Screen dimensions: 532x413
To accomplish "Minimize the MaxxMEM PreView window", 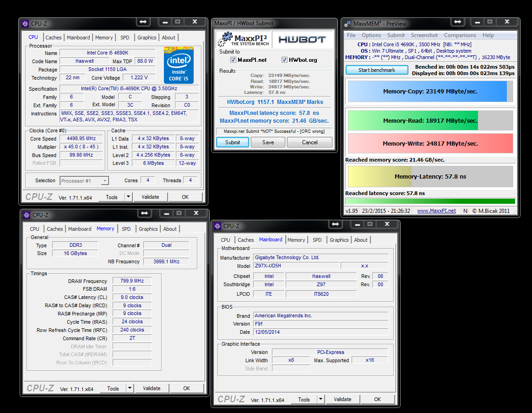I will 478,22.
